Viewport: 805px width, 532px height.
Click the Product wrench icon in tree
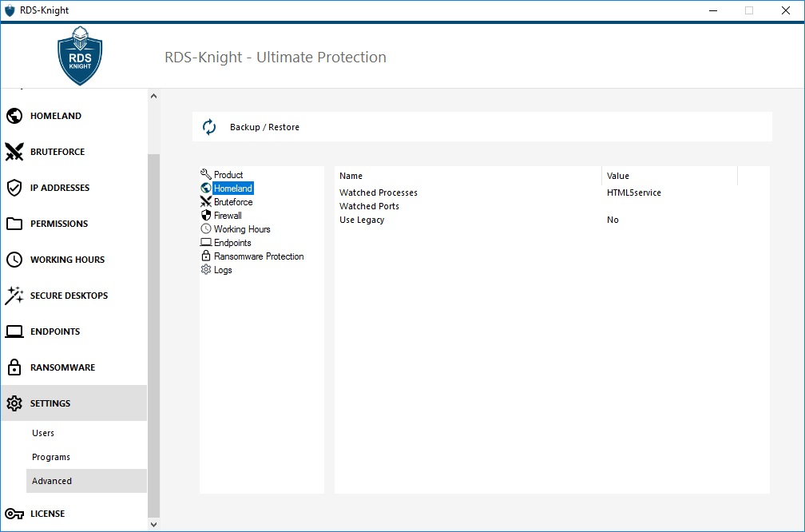[x=206, y=174]
